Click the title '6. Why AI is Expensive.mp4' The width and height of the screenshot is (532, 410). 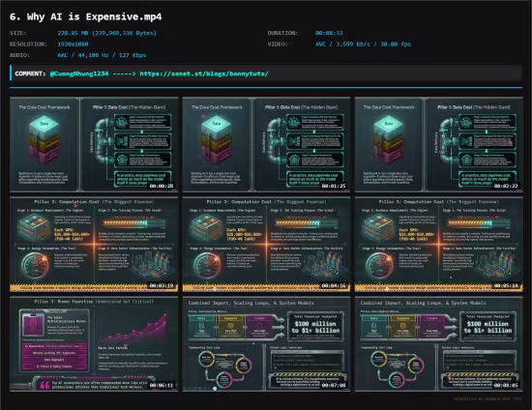click(x=86, y=16)
